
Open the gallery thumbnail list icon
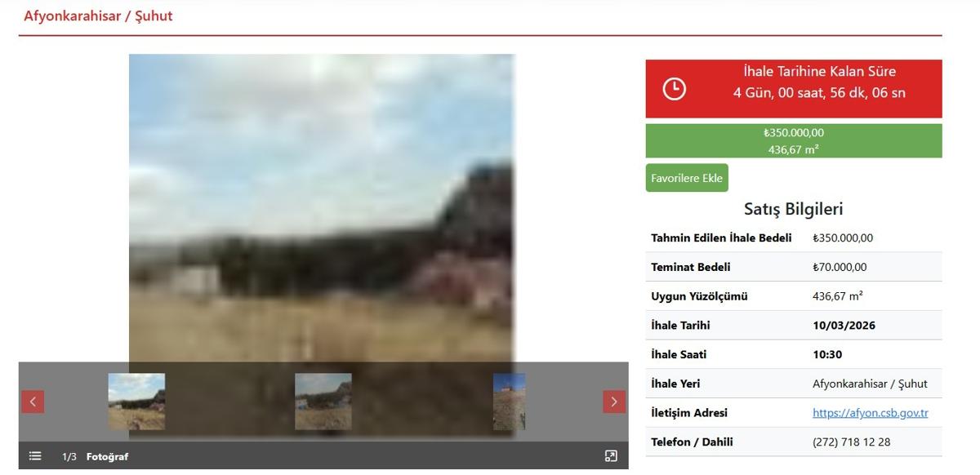[x=35, y=456]
